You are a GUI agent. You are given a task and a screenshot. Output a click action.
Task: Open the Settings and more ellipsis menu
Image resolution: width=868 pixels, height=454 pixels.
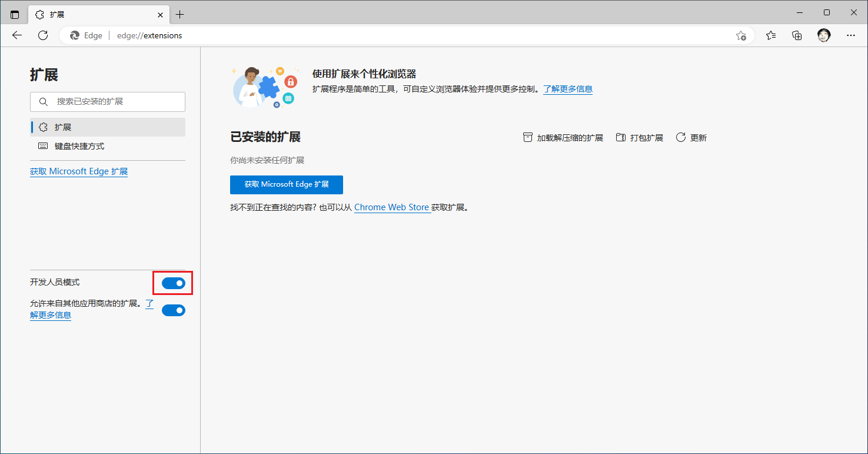(850, 35)
